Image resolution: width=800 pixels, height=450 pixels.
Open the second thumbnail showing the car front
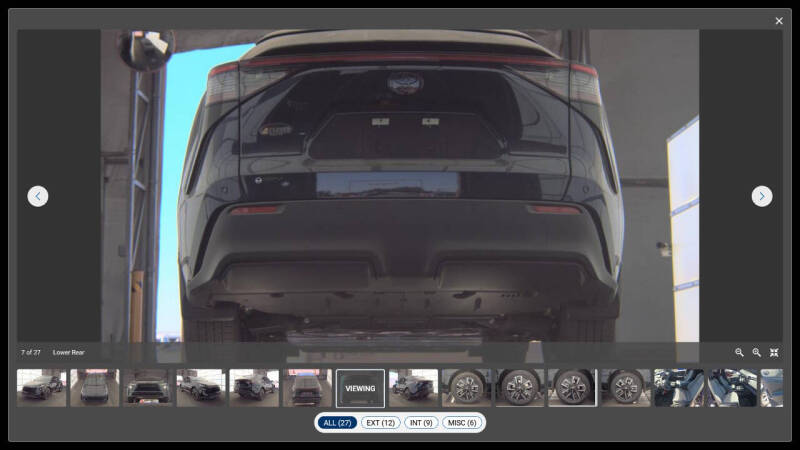click(x=94, y=388)
